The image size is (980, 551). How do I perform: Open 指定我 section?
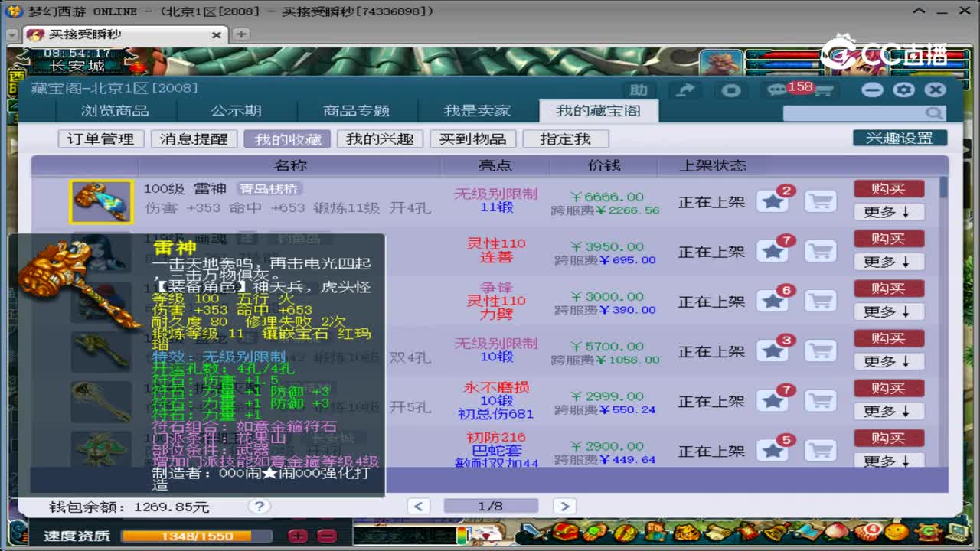point(566,139)
